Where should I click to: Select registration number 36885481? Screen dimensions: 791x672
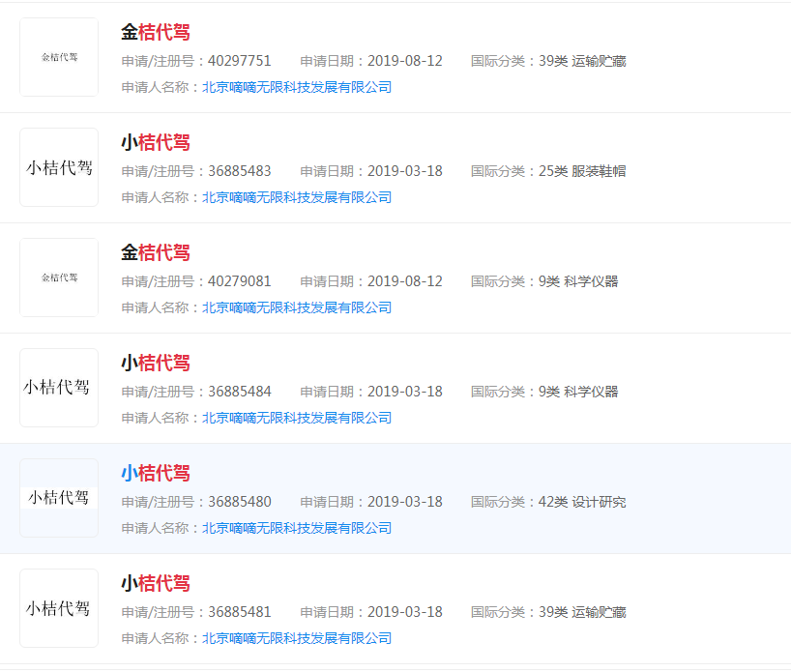[240, 612]
